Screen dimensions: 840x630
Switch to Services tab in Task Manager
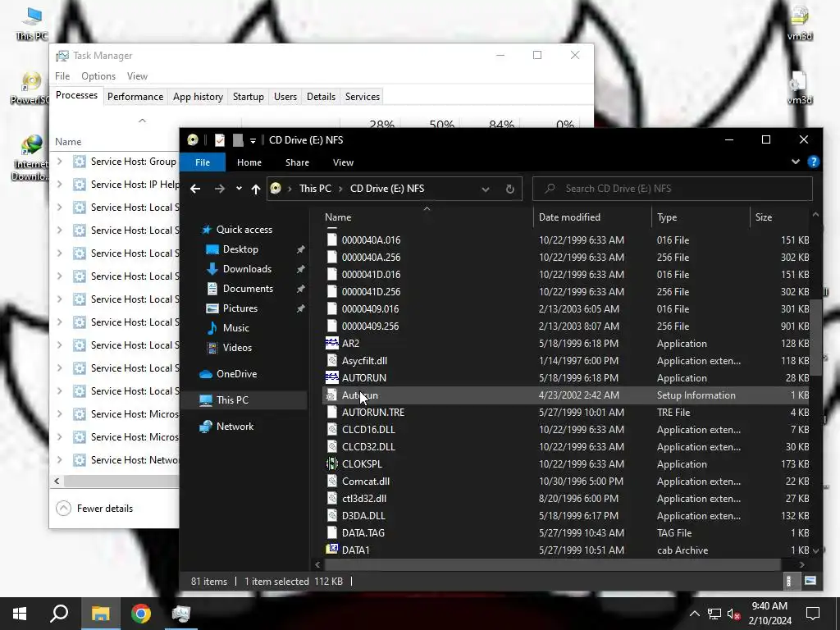(362, 97)
